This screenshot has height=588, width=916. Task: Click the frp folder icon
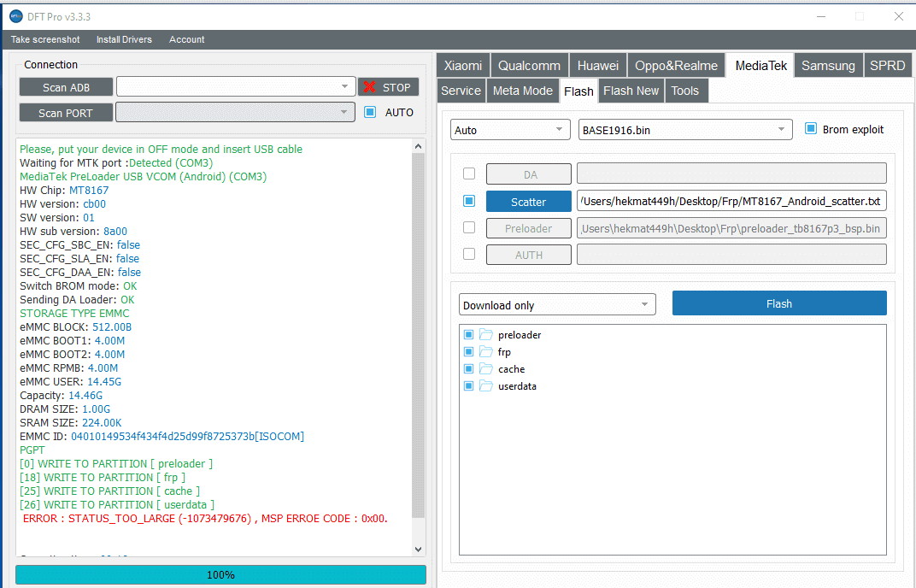pos(486,351)
